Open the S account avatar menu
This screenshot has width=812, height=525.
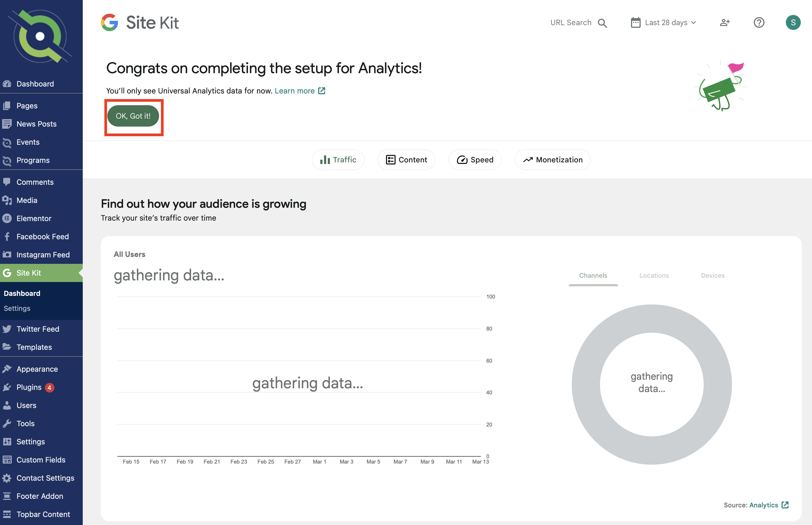(x=793, y=22)
